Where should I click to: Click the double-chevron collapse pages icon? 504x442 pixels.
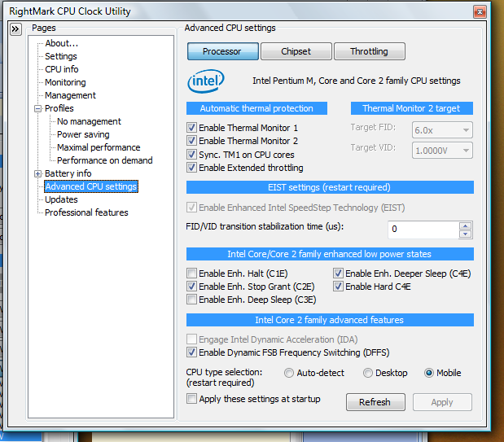pyautogui.click(x=15, y=29)
